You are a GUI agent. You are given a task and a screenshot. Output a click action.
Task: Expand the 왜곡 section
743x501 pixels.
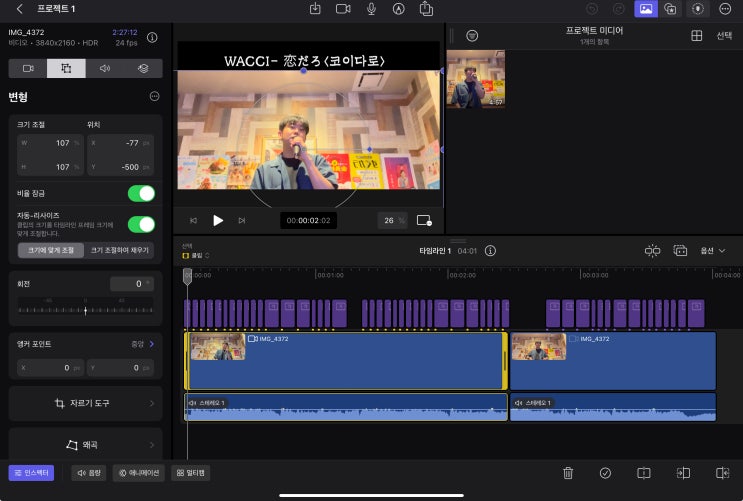point(85,444)
